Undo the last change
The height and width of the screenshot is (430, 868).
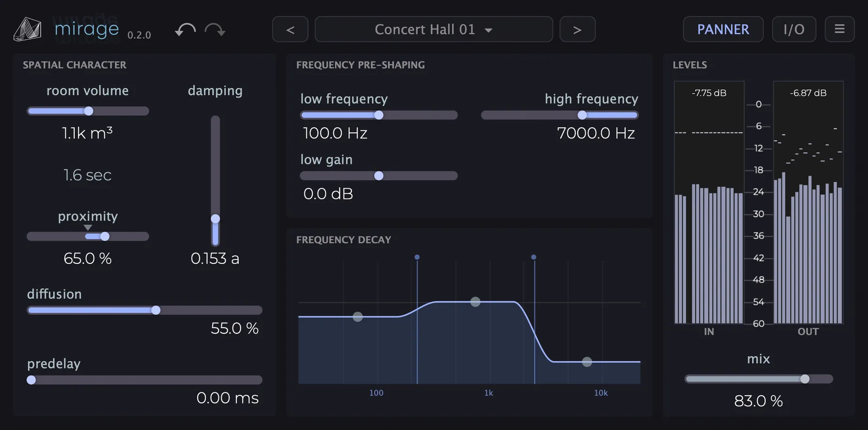point(186,30)
